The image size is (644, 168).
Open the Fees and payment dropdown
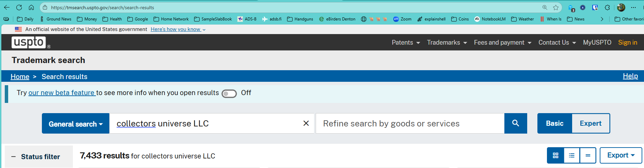(x=503, y=43)
